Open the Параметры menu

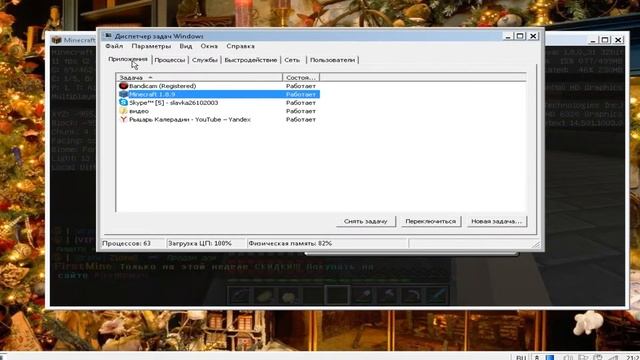(151, 46)
